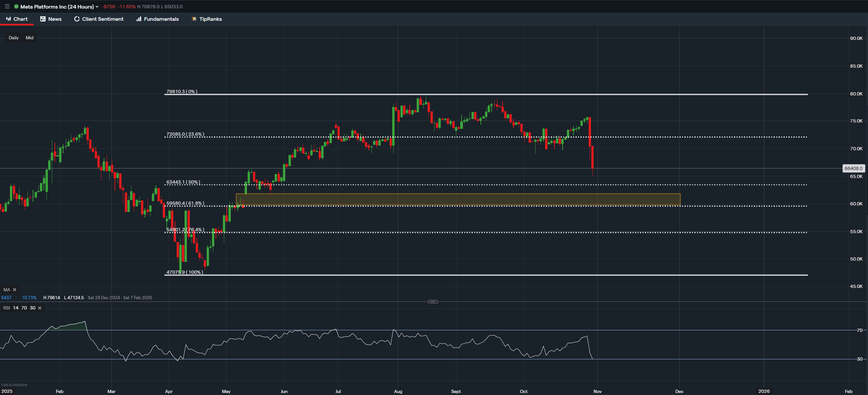868x395 pixels.
Task: Open the Meta Platforms Inc instrument dropdown
Action: [98, 6]
